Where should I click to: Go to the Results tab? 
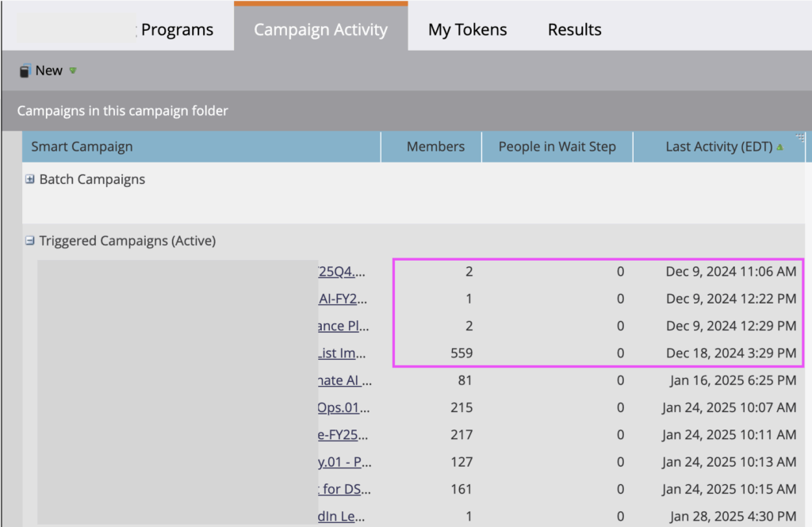[x=574, y=30]
